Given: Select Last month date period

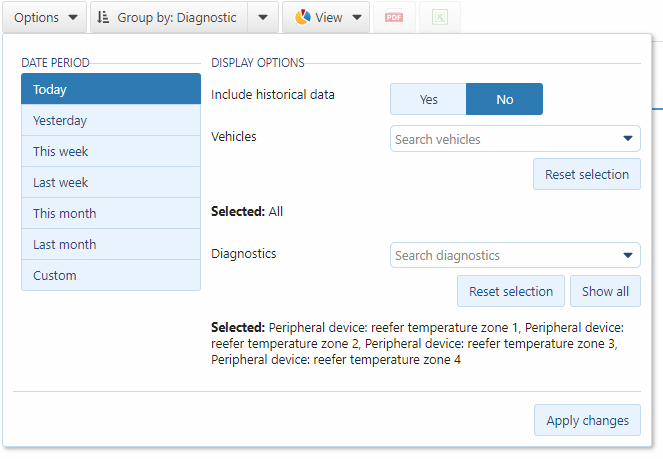Looking at the screenshot, I should click(x=111, y=244).
